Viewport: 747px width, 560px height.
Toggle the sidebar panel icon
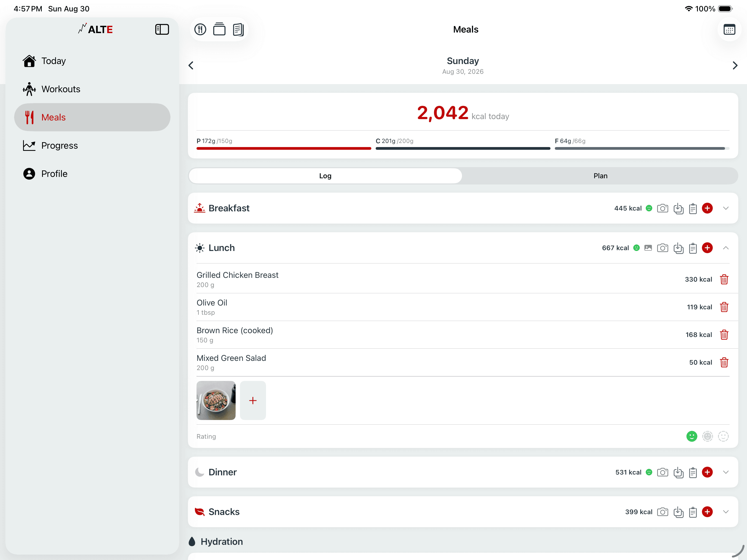pyautogui.click(x=162, y=29)
